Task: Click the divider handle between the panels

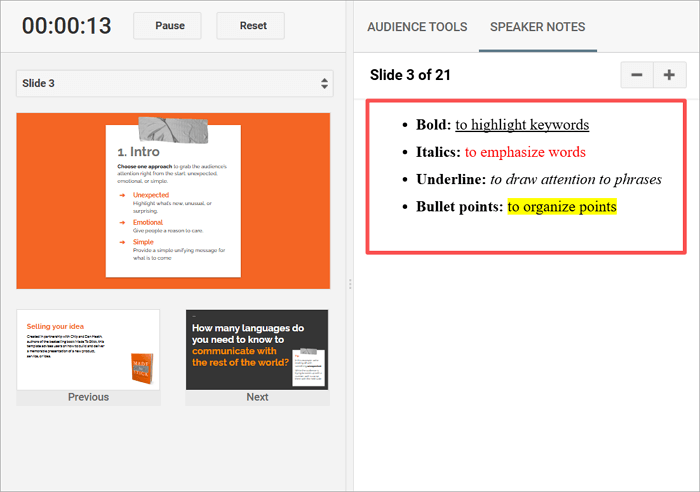Action: pos(350,285)
